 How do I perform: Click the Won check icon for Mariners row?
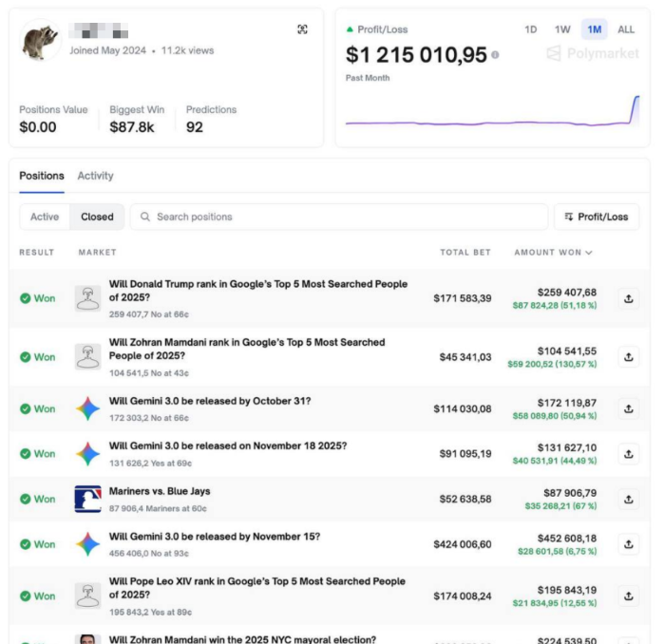[26, 500]
